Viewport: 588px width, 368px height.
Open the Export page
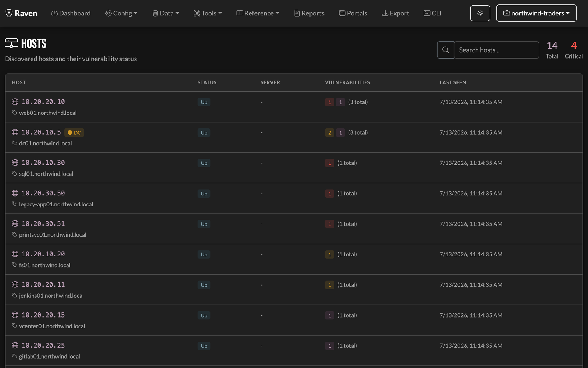(x=395, y=13)
